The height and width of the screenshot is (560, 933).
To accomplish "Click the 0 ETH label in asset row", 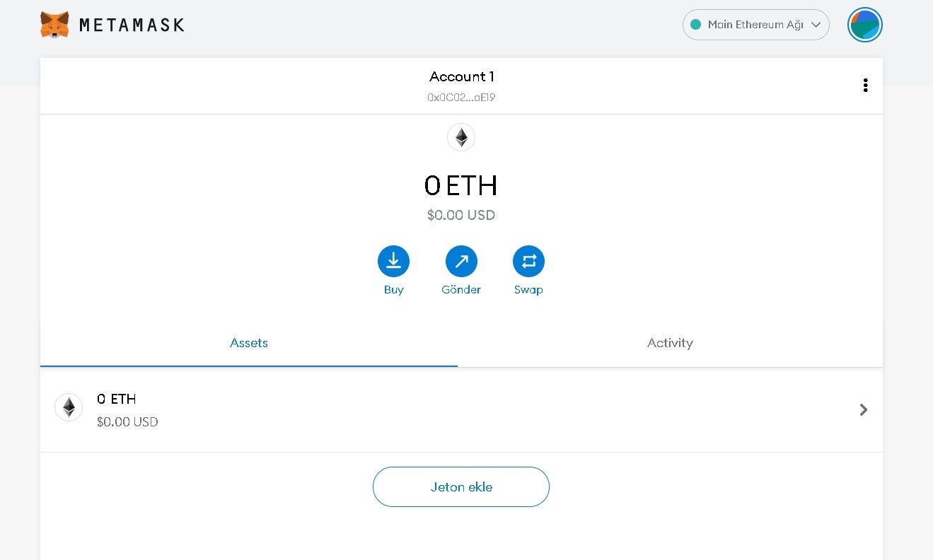I will (x=116, y=399).
